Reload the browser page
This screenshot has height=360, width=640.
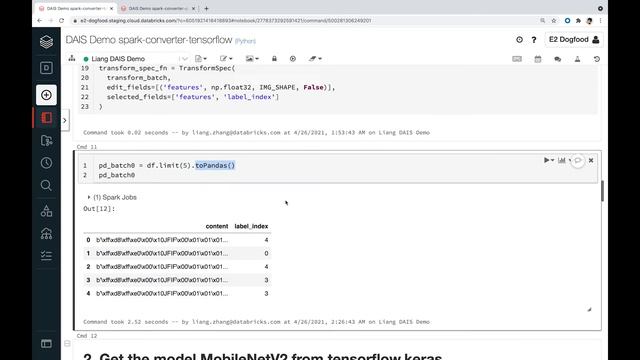(61, 20)
